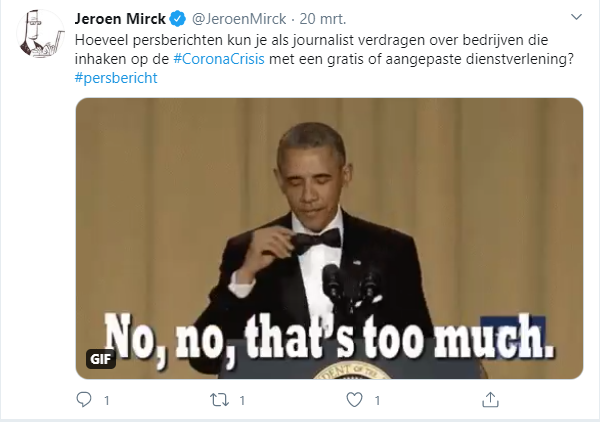Click the podium microphones in the GIF
601x422 pixels.
tap(350, 280)
